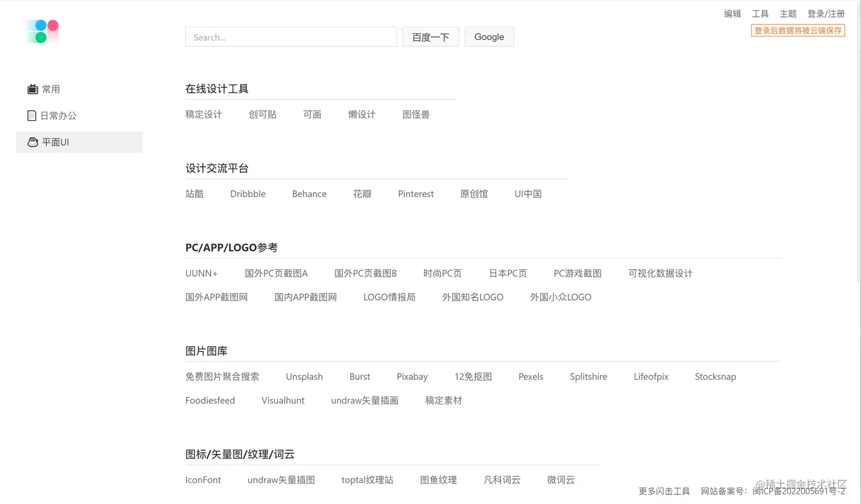Open undraw矢量插图 in icons section
The height and width of the screenshot is (504, 861).
(x=281, y=480)
